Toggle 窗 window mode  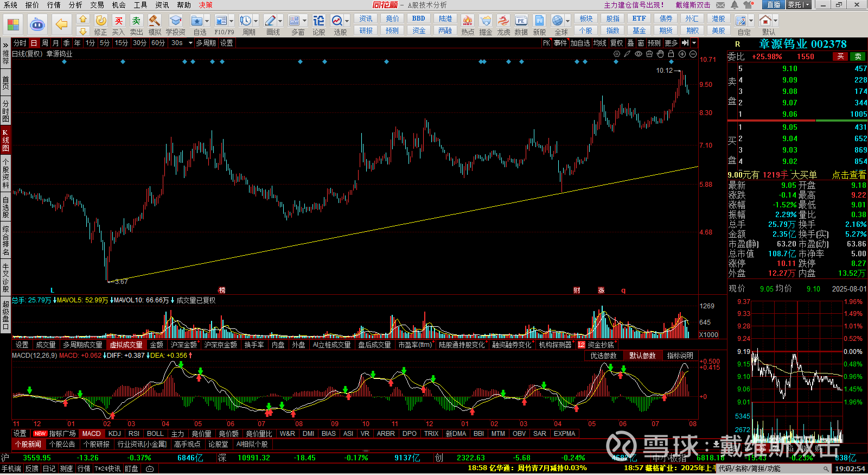pyautogui.click(x=641, y=43)
